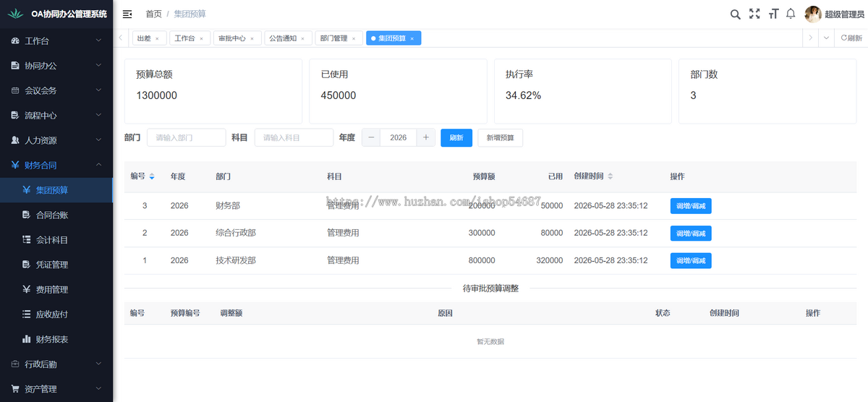Sort by 创建时间 column sort arrows

610,176
